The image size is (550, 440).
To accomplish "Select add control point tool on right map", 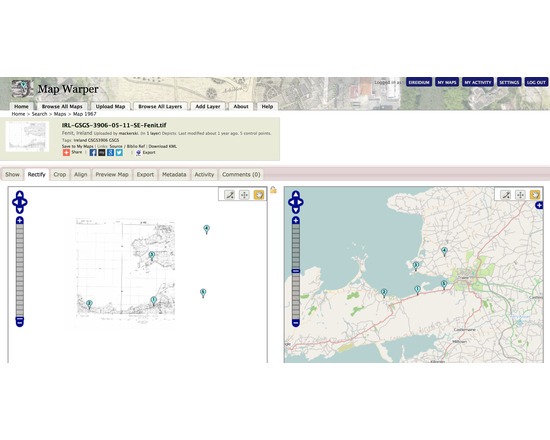I will click(x=505, y=195).
